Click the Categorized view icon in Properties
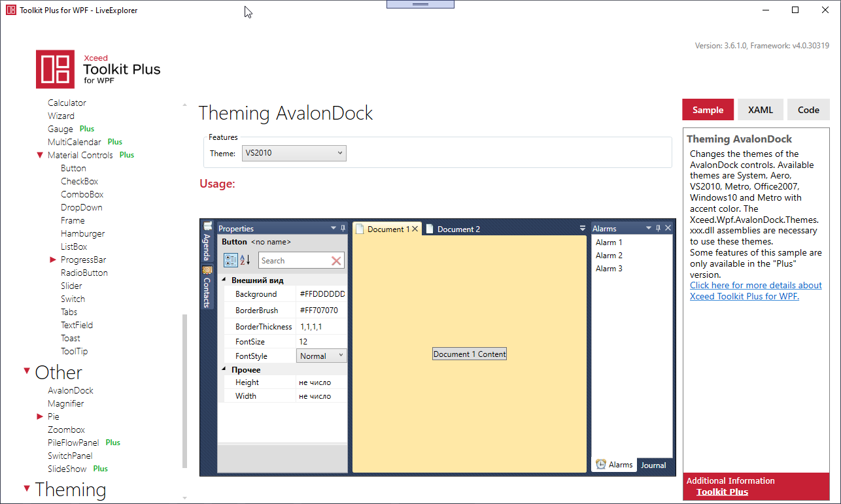 [231, 260]
